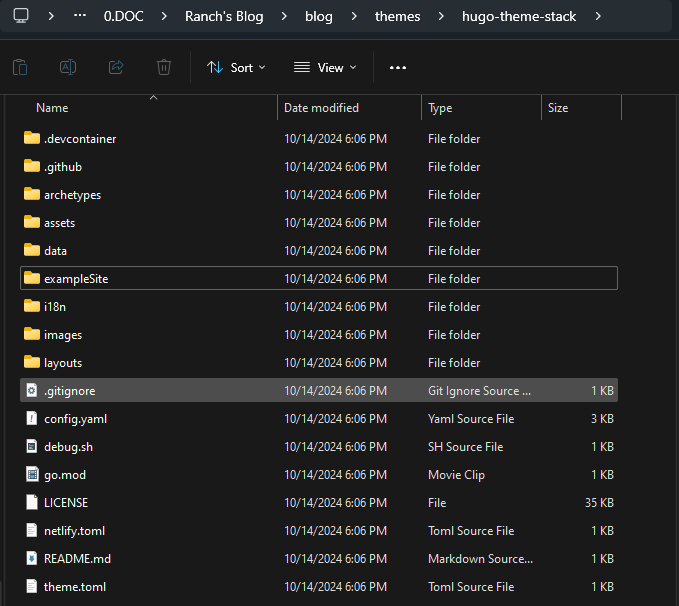
Task: Select the layouts folder
Action: coord(63,363)
